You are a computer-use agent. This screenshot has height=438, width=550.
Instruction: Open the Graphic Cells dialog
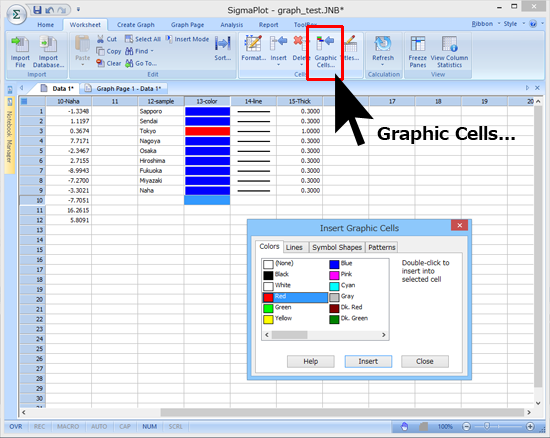pos(325,52)
